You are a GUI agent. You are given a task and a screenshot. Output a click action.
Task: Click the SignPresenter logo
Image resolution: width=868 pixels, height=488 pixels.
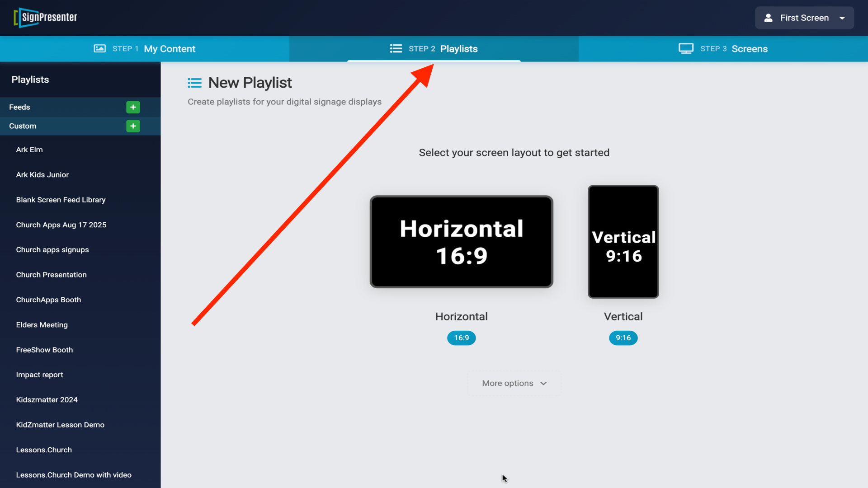(46, 18)
